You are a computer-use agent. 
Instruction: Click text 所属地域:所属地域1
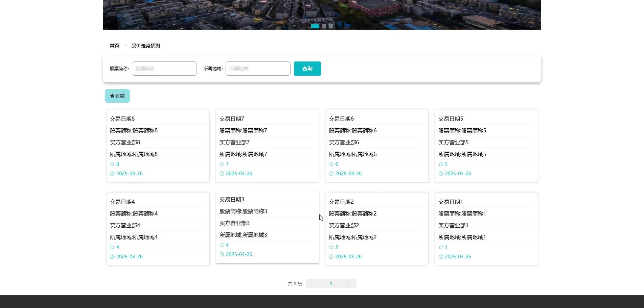click(x=462, y=237)
